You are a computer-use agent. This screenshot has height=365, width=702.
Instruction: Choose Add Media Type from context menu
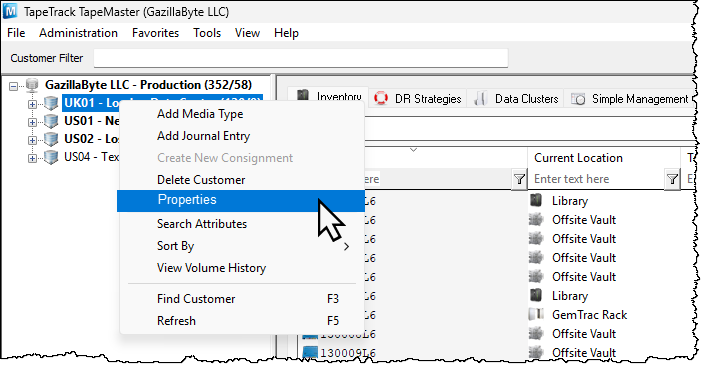coord(242,114)
